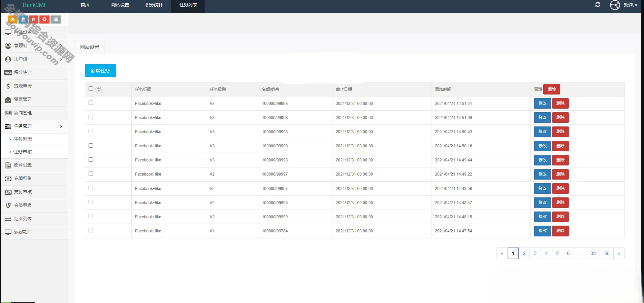Open the 欢迎 user dropdown
The height and width of the screenshot is (303, 644).
630,5
